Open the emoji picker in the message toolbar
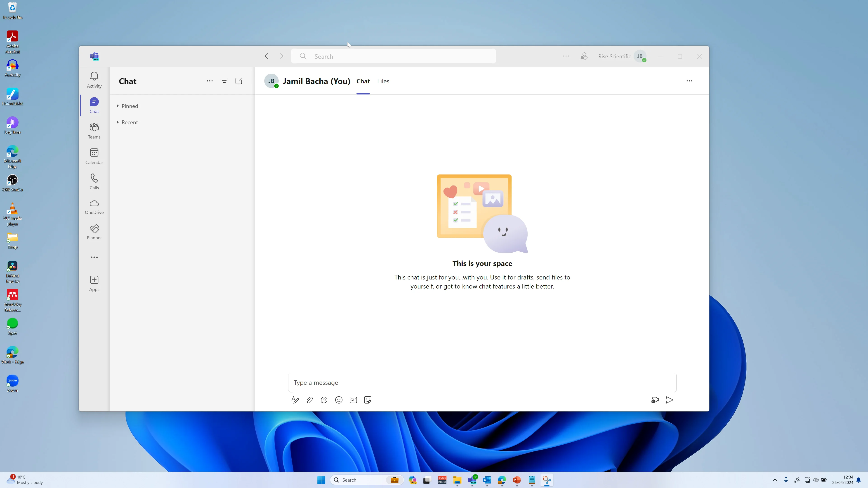 coord(339,400)
